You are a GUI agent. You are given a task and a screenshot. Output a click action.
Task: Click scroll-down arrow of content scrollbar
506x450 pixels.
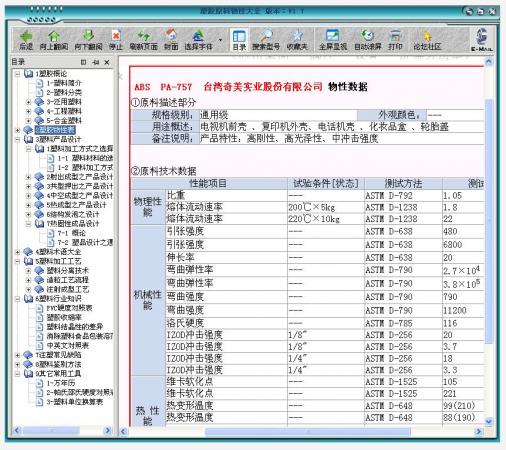click(x=488, y=421)
